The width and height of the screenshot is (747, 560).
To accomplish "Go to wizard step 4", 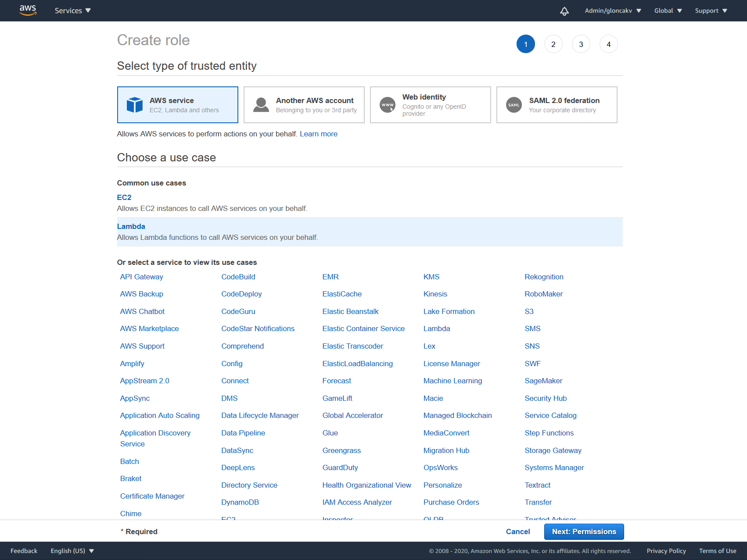I will point(609,44).
